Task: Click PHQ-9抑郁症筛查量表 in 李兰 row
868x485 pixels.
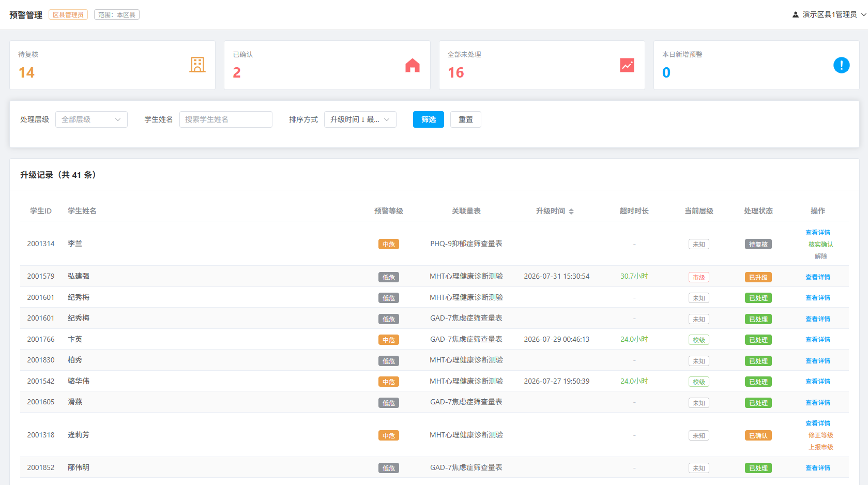Action: (x=466, y=244)
